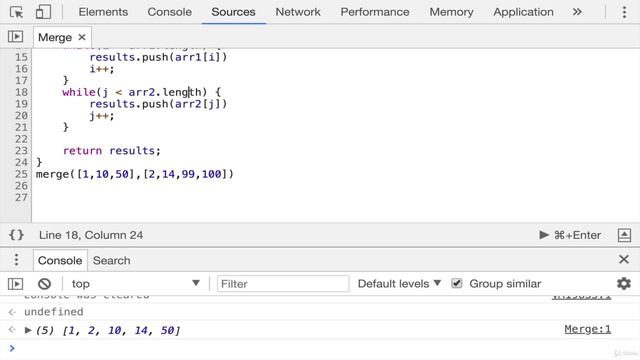Screen dimensions: 640x360
Task: Switch to the Elements tab
Action: tap(103, 12)
